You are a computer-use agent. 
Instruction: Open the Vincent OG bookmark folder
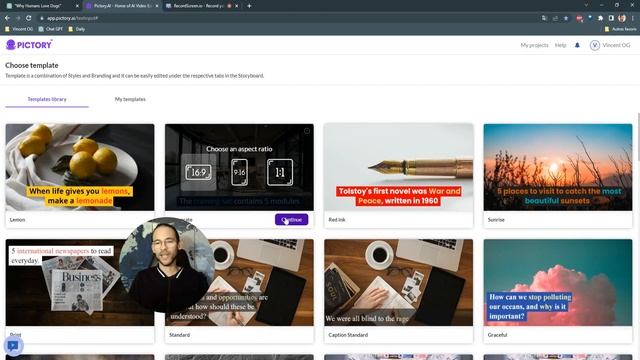tap(19, 29)
